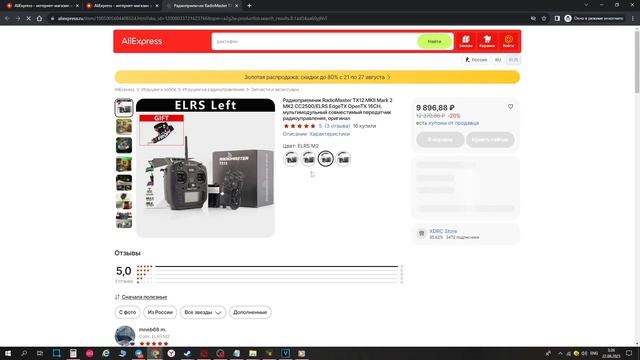Close the second AliExpress browser tab
The height and width of the screenshot is (360, 640).
[157, 6]
